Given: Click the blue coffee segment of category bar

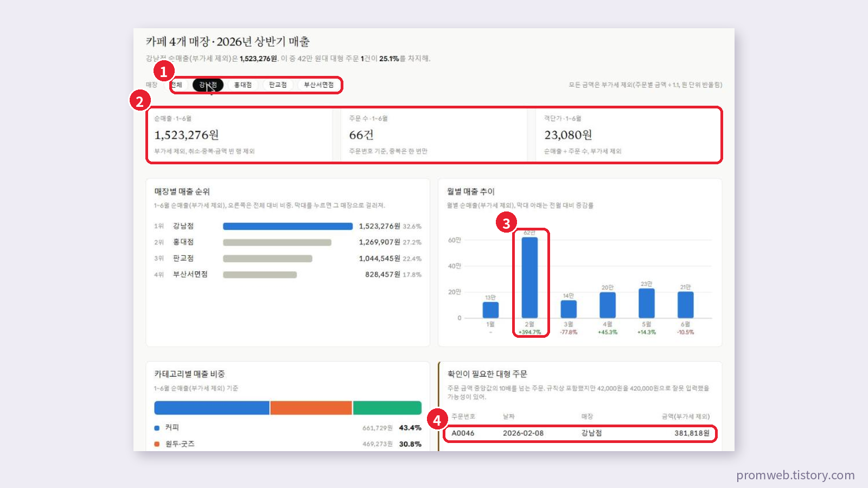Looking at the screenshot, I should pos(212,408).
